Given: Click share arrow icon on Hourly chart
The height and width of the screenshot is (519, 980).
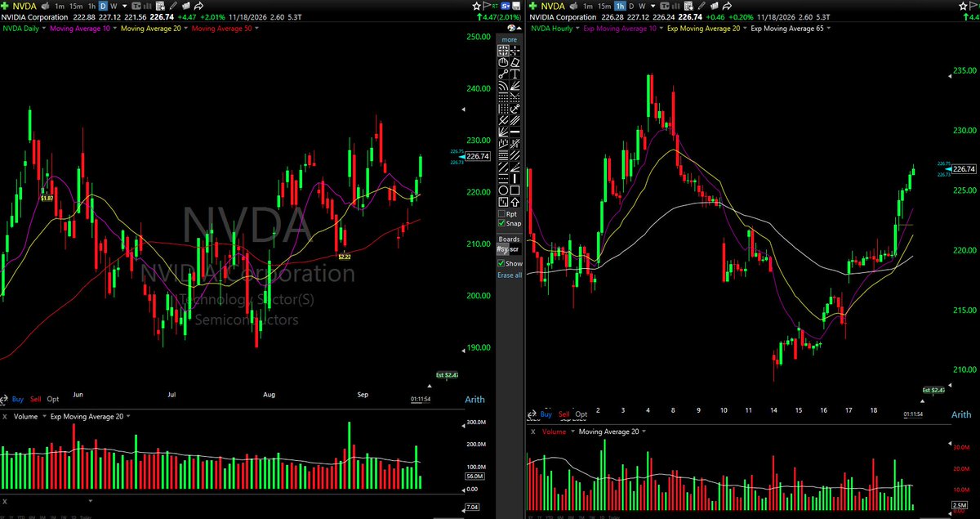Looking at the screenshot, I should [727, 6].
